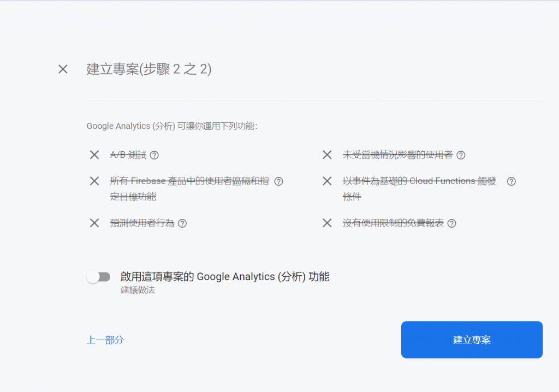The height and width of the screenshot is (392, 559).
Task: Open help icon for 所有 Firebase 產品中的使用者區隔
Action: point(278,182)
